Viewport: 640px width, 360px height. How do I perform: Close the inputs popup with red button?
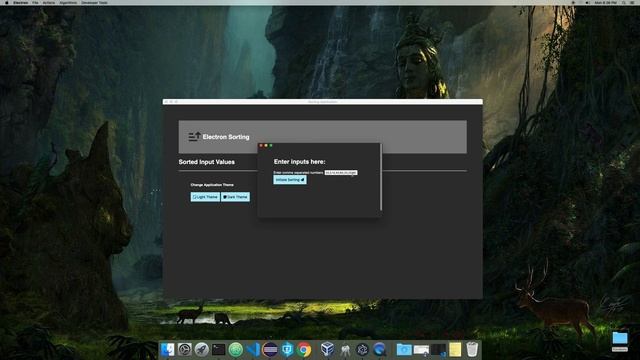tap(261, 145)
